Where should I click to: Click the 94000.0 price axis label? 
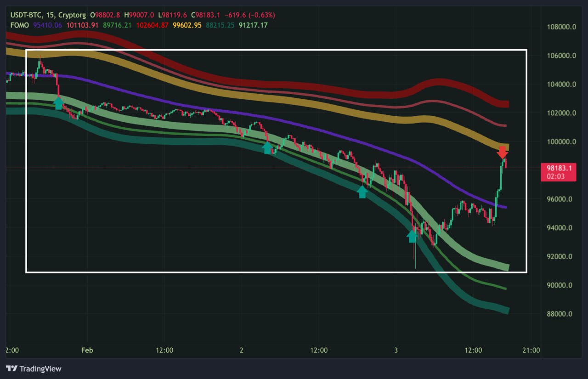[559, 228]
